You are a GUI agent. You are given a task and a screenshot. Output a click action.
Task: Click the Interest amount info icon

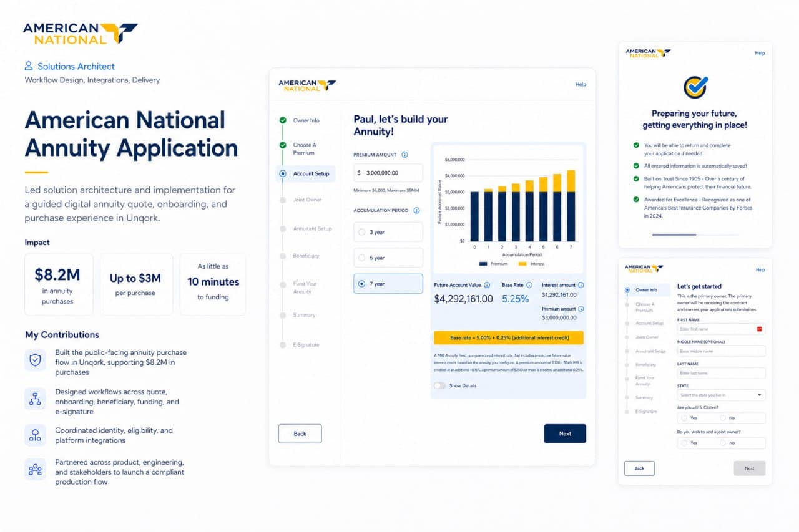pyautogui.click(x=579, y=284)
